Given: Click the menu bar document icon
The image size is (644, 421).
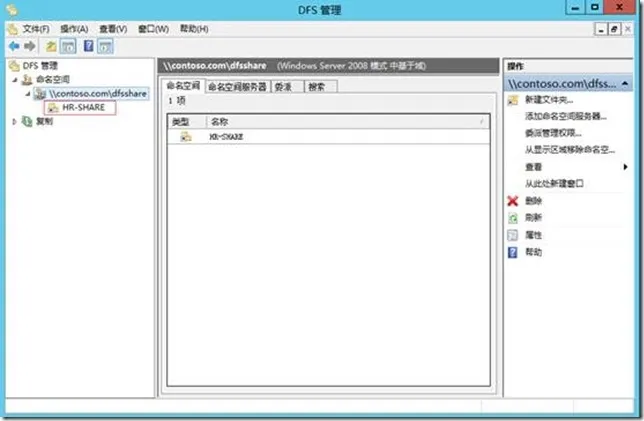Looking at the screenshot, I should click(13, 29).
